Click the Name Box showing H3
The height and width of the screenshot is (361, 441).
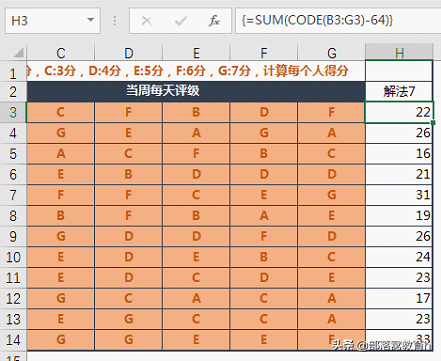click(x=53, y=21)
